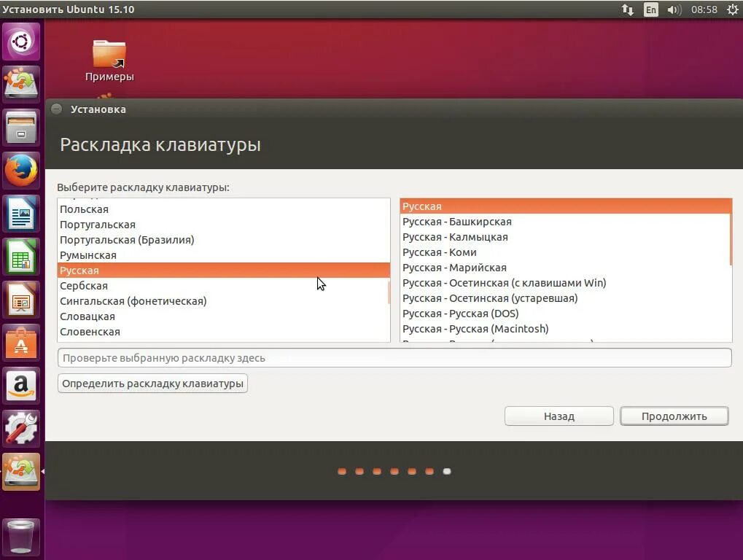Focus the running installer icon in the launcher
Viewport: 743px width, 560px height.
pos(21,471)
